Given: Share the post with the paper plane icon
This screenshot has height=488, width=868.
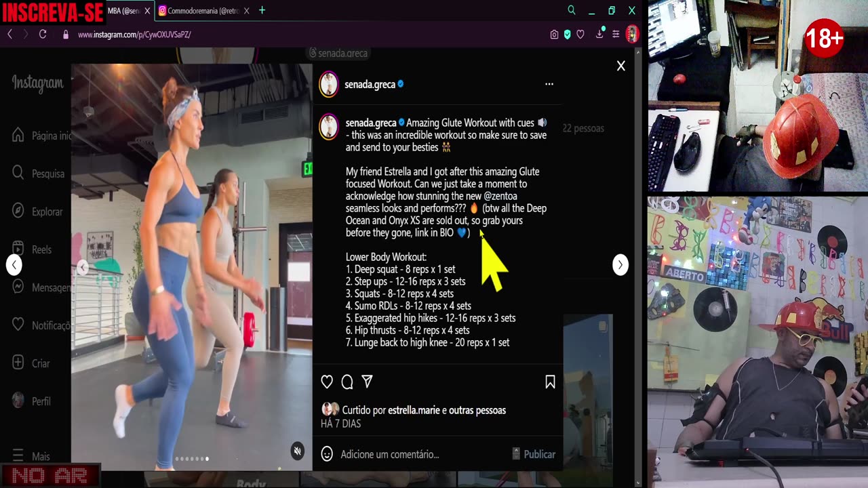Looking at the screenshot, I should pos(367,382).
